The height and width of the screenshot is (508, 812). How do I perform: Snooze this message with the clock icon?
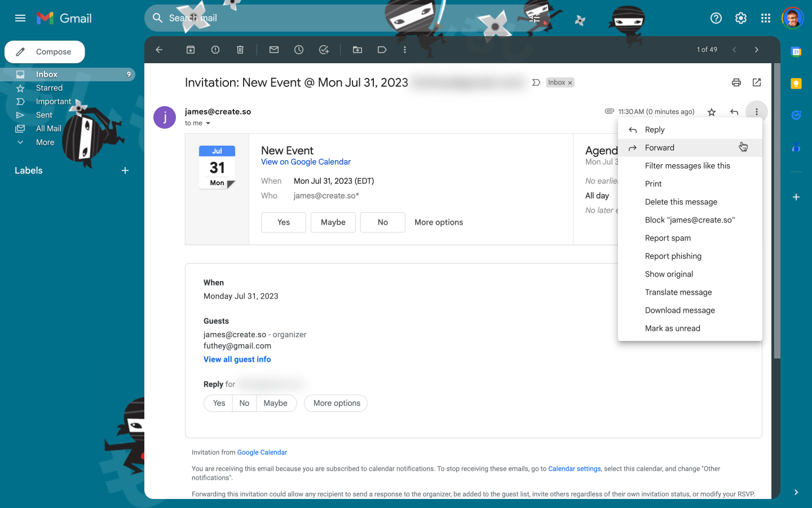298,50
